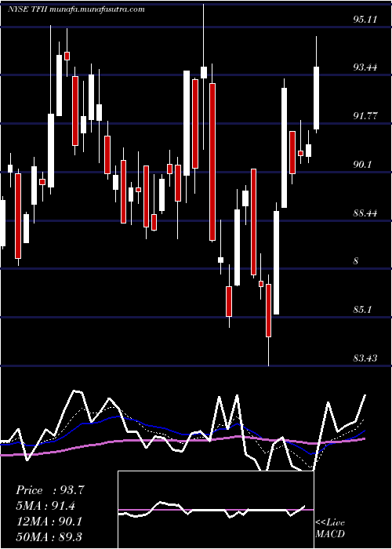
Task: Click the 85.1 price axis label
Action: [x=362, y=310]
